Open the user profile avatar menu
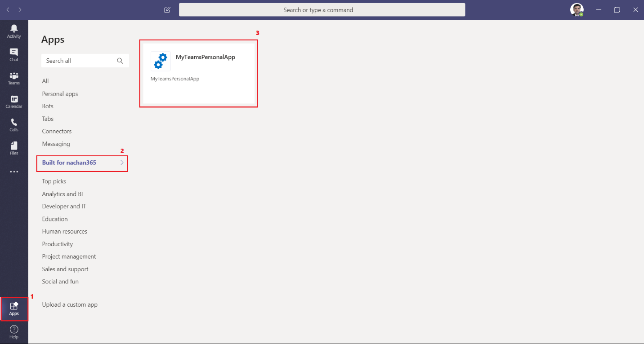Image resolution: width=644 pixels, height=344 pixels. click(577, 10)
